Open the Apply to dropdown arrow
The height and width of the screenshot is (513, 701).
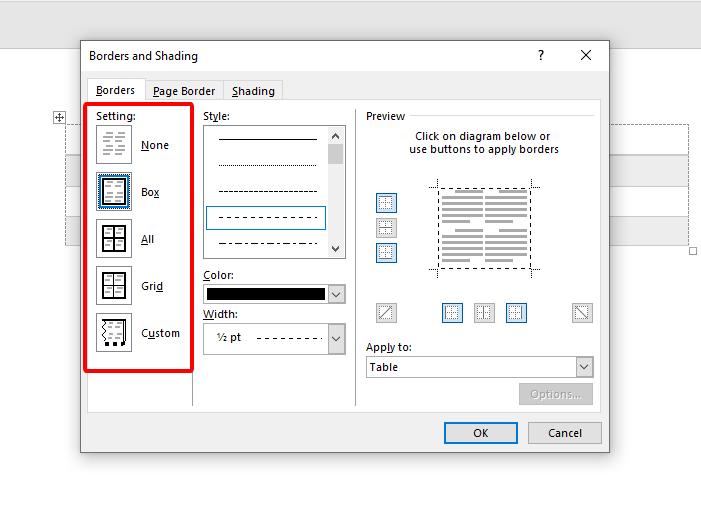click(x=584, y=367)
